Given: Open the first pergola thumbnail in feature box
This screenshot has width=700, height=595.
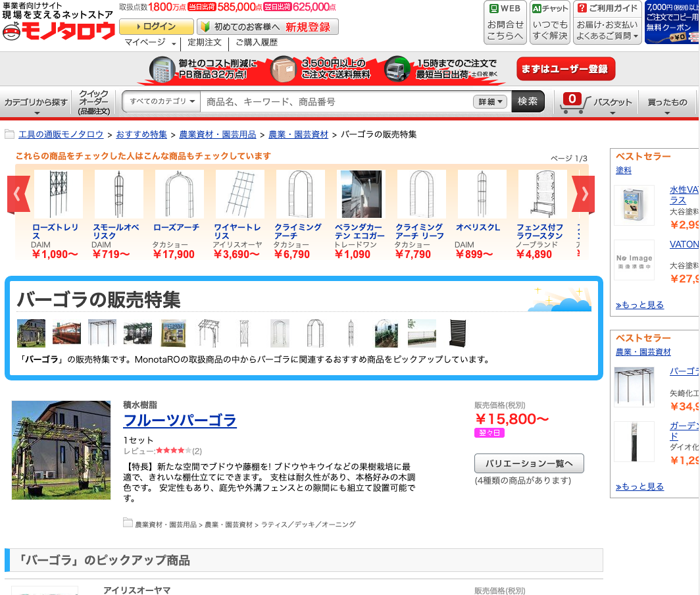Looking at the screenshot, I should click(32, 333).
